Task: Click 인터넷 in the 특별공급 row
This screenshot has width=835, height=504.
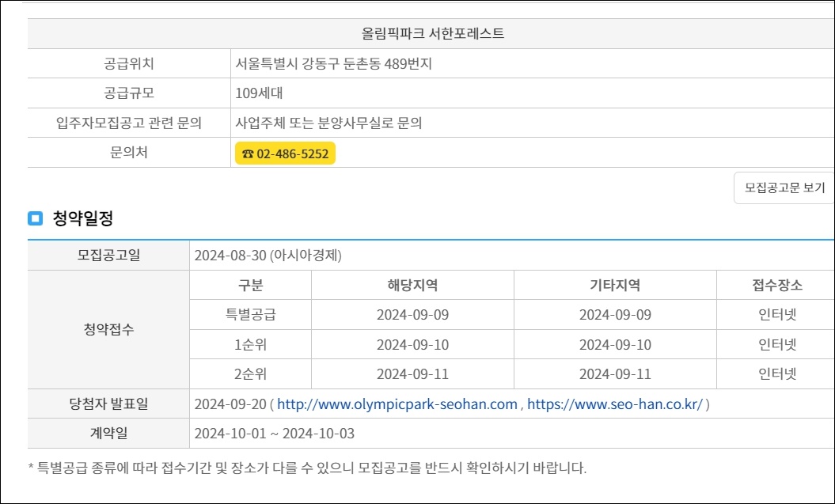Action: click(777, 315)
